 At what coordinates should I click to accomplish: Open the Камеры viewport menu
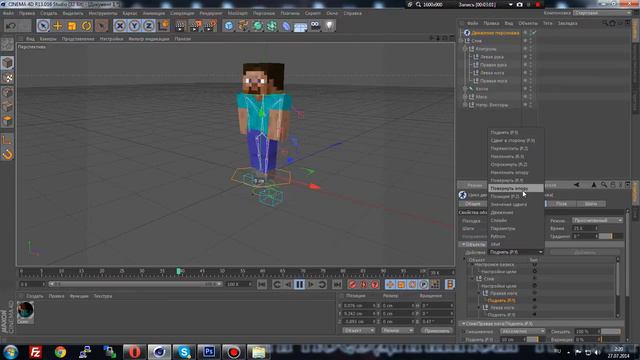coord(48,39)
